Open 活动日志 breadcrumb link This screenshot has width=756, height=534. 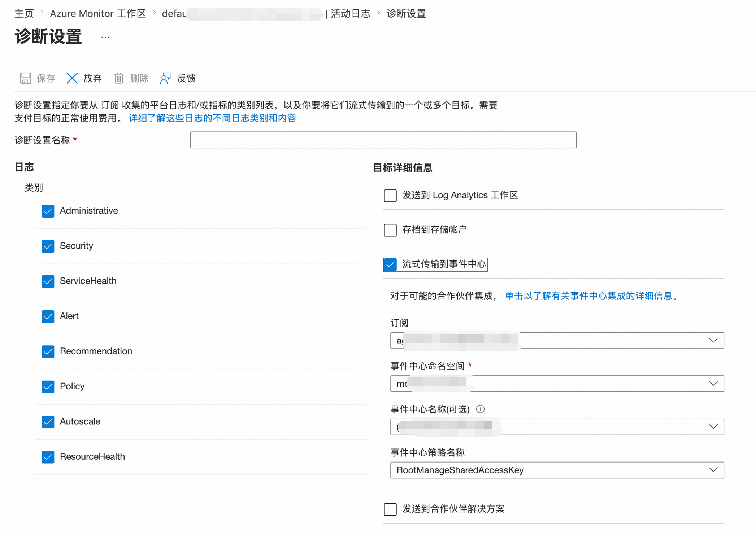350,14
